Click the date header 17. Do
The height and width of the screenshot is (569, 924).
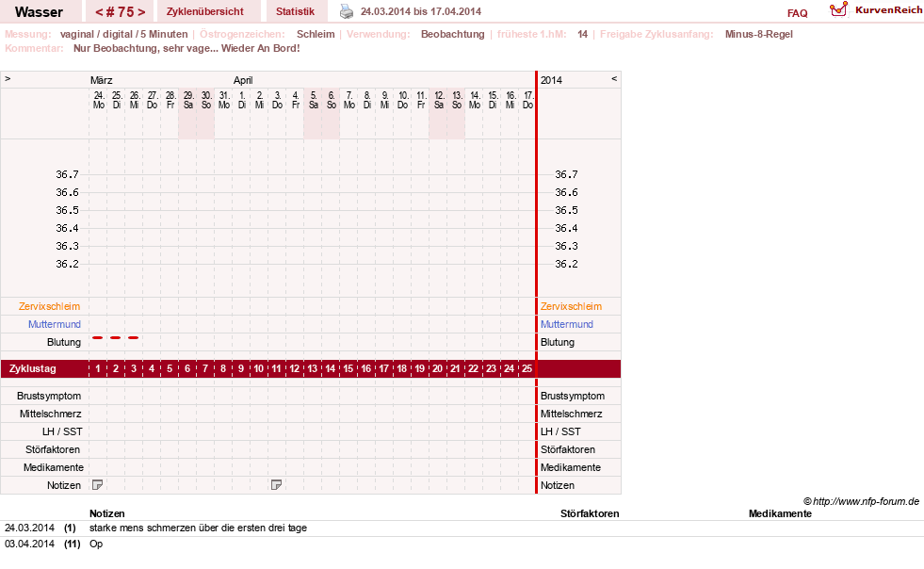pyautogui.click(x=528, y=100)
